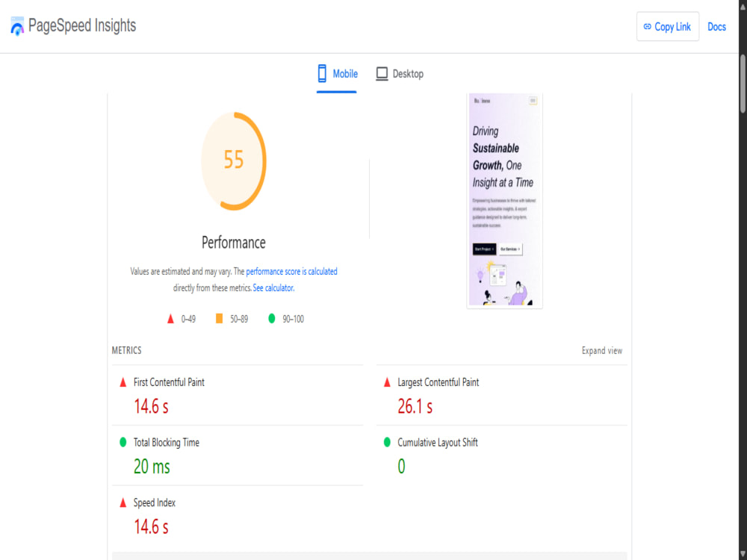The image size is (747, 560).
Task: Click the Largest Contentful Paint label
Action: [x=438, y=382]
